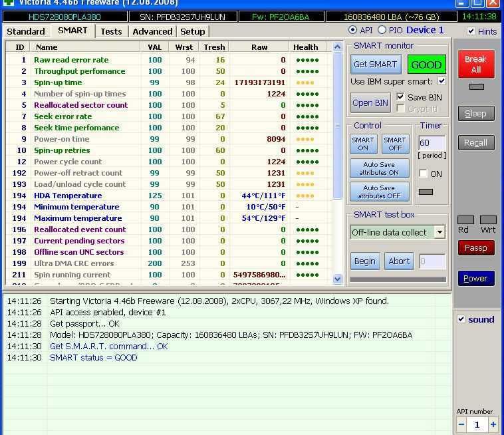Click the API number value field
This screenshot has width=504, height=435.
click(x=477, y=425)
